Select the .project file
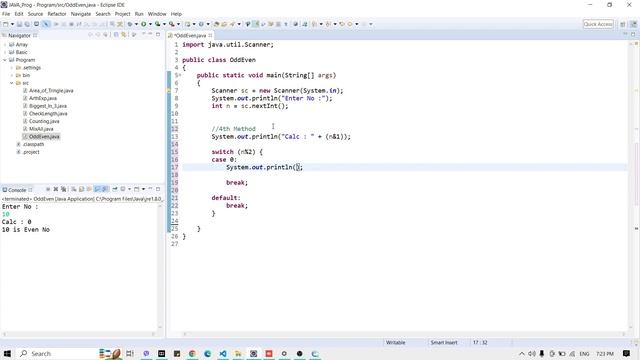This screenshot has height=360, width=640. pos(31,152)
